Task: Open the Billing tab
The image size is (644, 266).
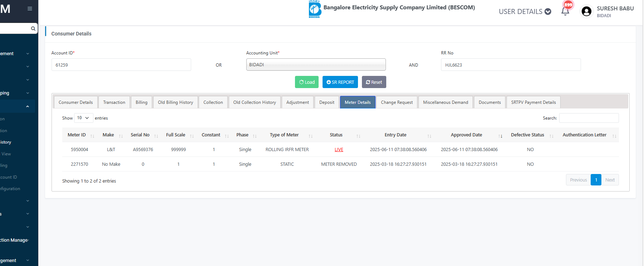Action: point(141,102)
